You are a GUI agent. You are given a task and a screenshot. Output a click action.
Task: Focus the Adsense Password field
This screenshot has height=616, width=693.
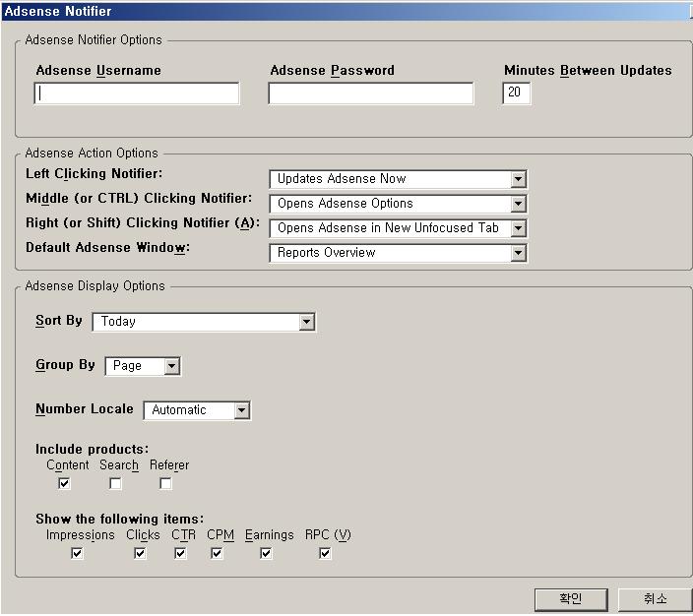coord(370,93)
